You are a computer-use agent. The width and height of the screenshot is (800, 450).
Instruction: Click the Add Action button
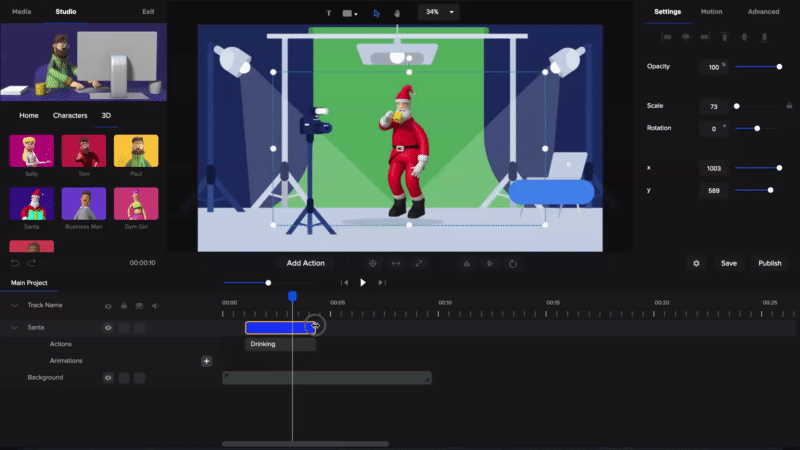[306, 263]
